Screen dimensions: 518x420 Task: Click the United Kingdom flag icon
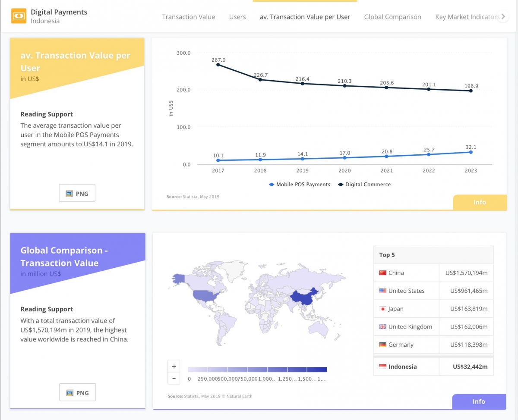coord(382,327)
